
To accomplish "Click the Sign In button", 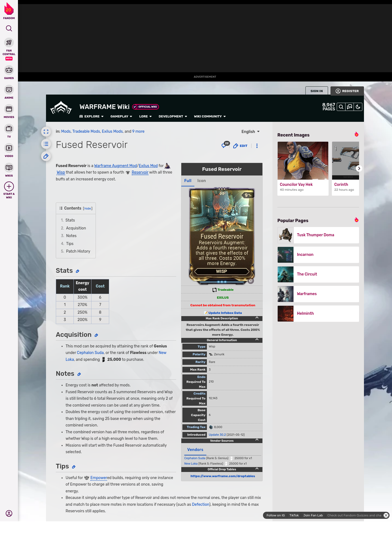I will [317, 91].
